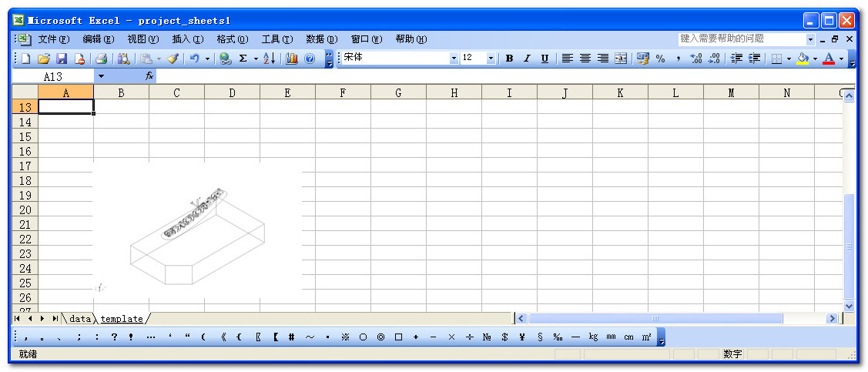Apply the red Font Color
868x372 pixels.
(829, 59)
